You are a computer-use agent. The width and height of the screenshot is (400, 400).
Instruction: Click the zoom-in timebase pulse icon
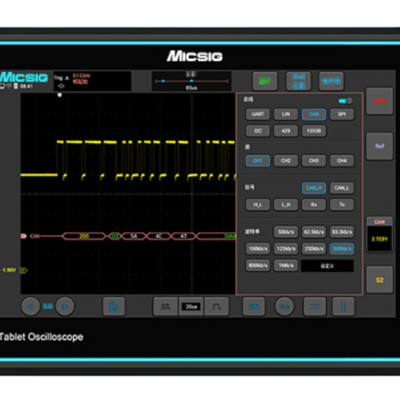tap(217, 306)
